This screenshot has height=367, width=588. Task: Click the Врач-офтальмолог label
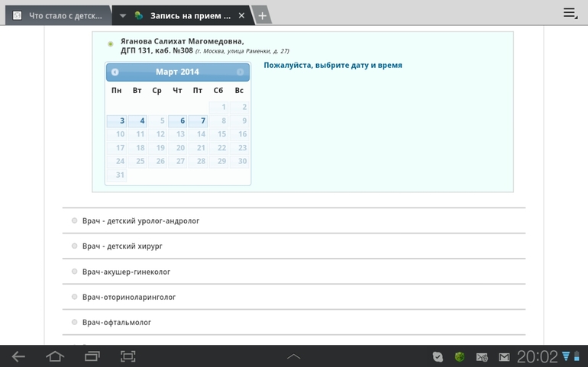(117, 323)
